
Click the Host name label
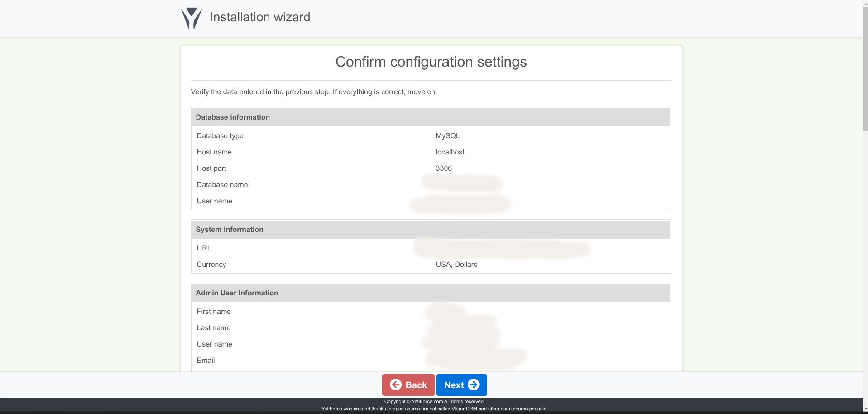point(214,152)
